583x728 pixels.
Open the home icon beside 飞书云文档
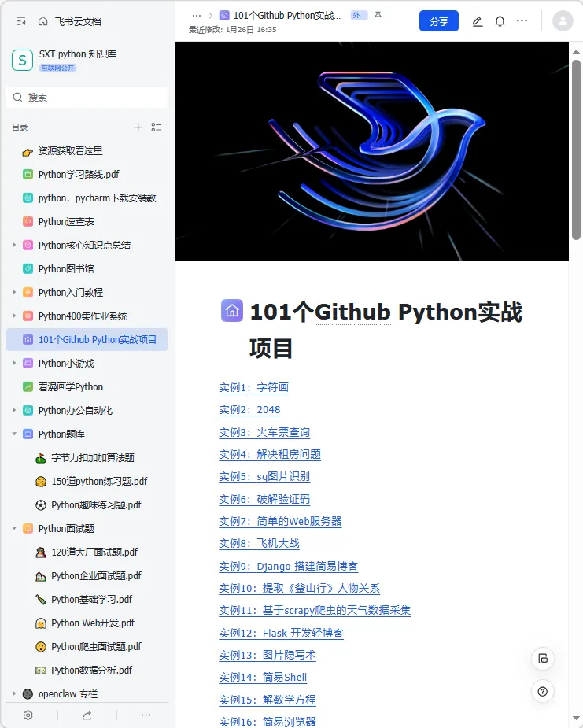pyautogui.click(x=42, y=21)
